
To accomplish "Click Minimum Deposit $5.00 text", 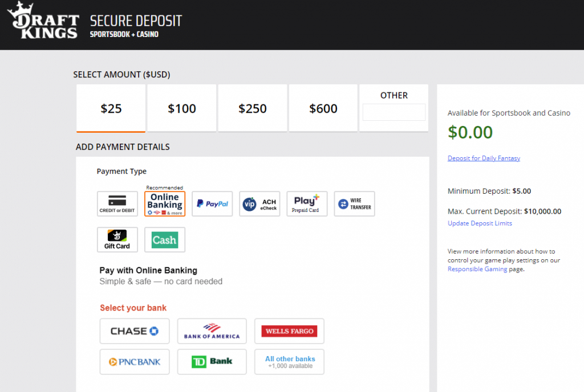I will click(489, 191).
